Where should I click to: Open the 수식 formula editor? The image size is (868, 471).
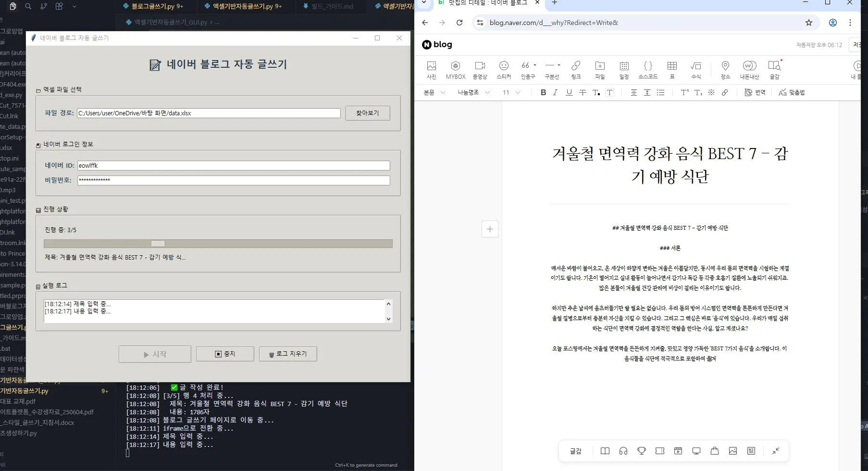click(x=696, y=69)
